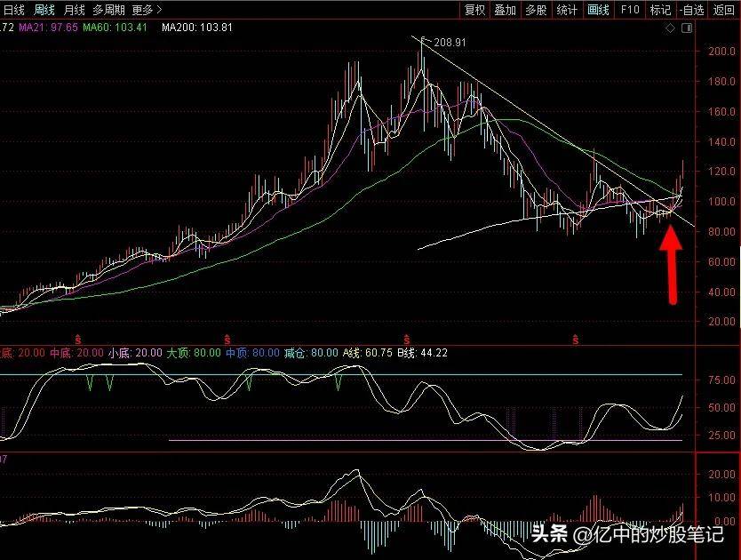Open the F10 company info page

point(629,10)
